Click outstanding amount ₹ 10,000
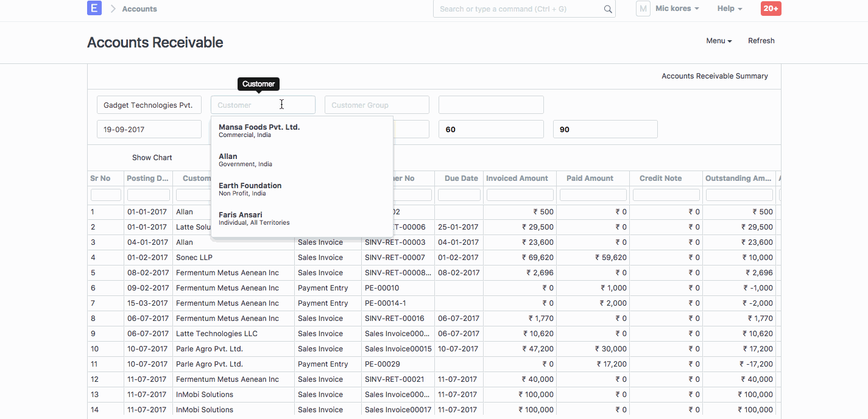This screenshot has width=868, height=419. point(757,258)
